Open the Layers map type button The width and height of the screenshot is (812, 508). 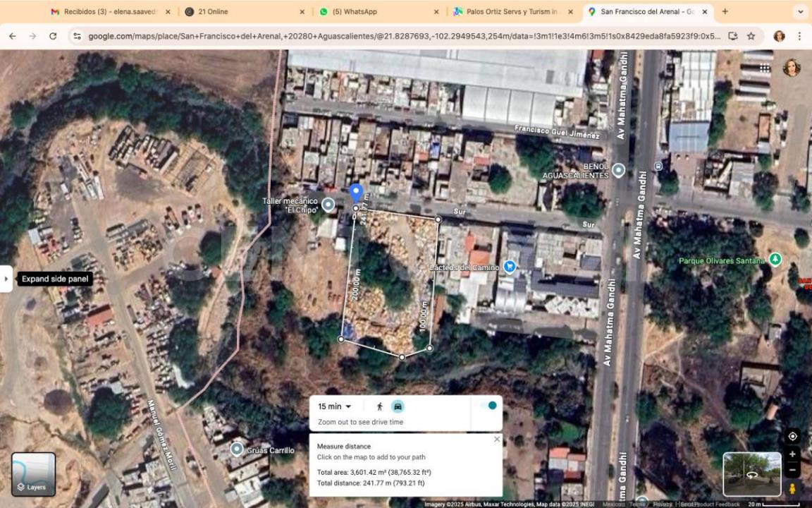click(33, 474)
